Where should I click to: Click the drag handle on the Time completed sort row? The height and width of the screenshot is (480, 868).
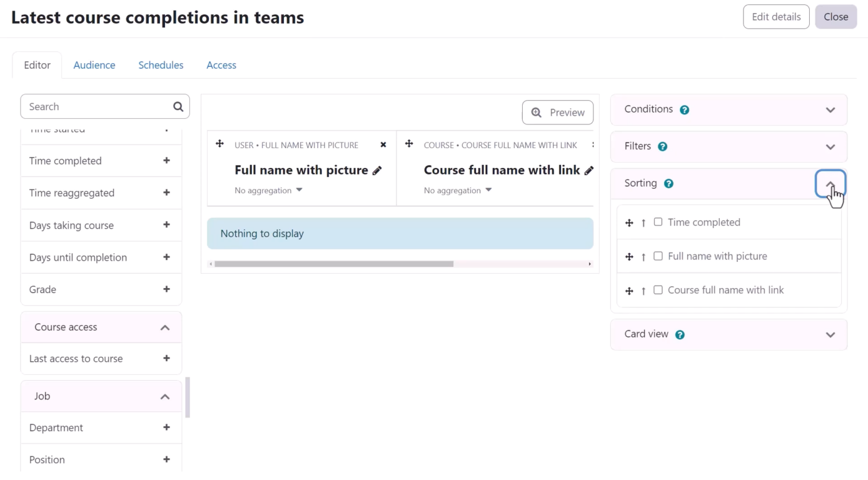(x=629, y=222)
